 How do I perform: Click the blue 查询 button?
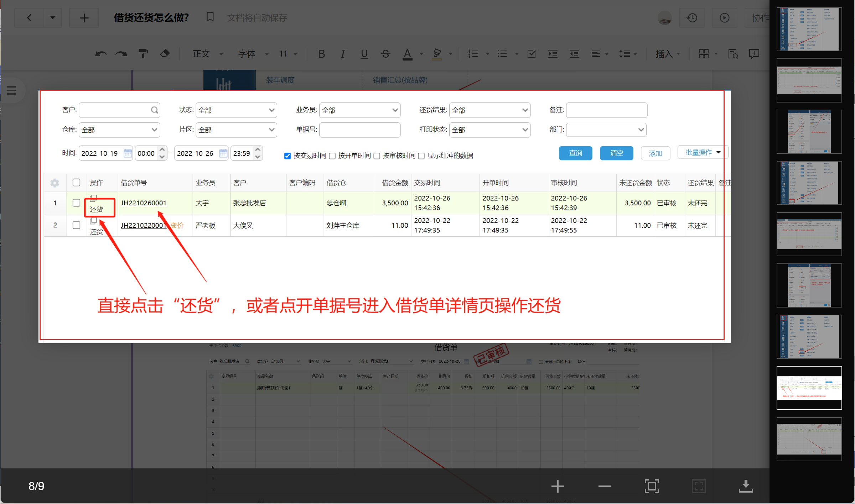tap(575, 153)
